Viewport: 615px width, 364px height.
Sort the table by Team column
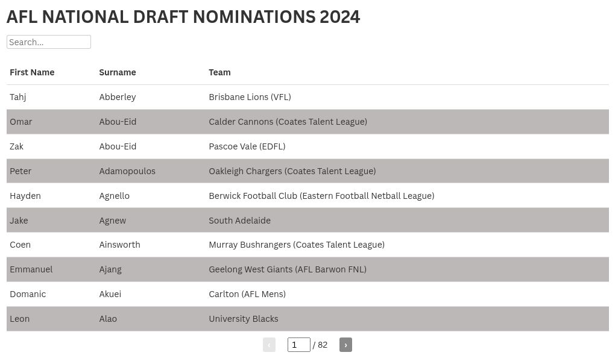click(219, 72)
